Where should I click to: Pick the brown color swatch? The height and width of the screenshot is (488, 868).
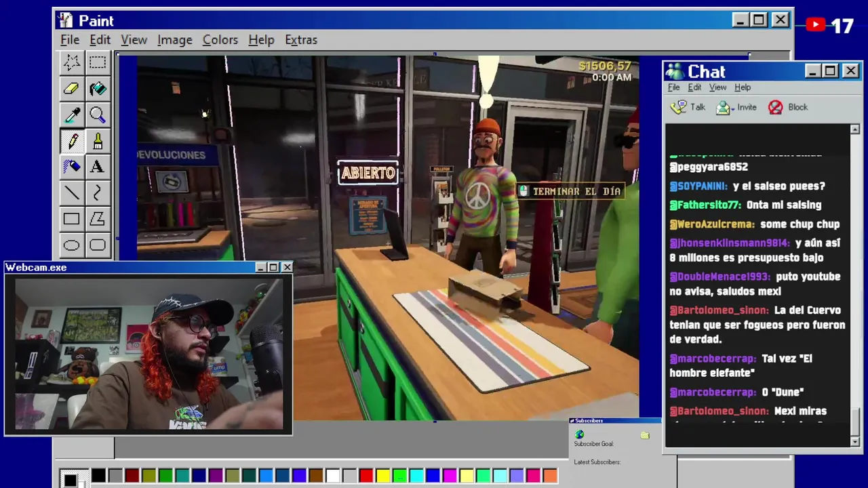click(x=315, y=476)
